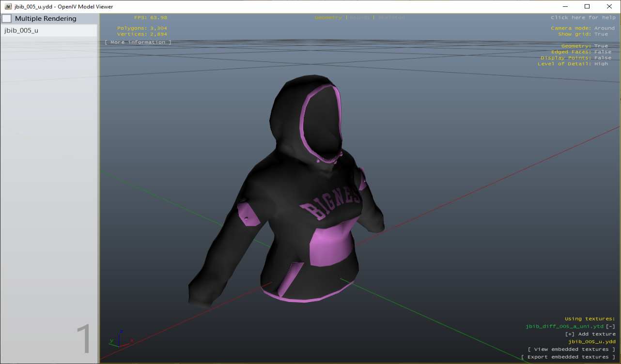Toggle Edged Faces to True
This screenshot has width=621, height=364.
[603, 52]
